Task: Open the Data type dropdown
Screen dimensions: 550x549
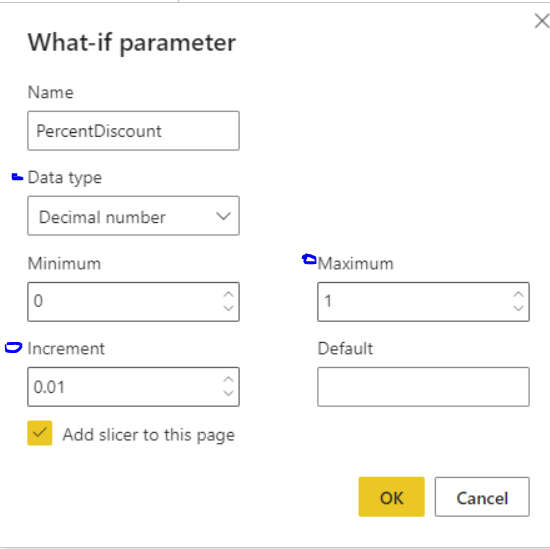Action: 134,216
